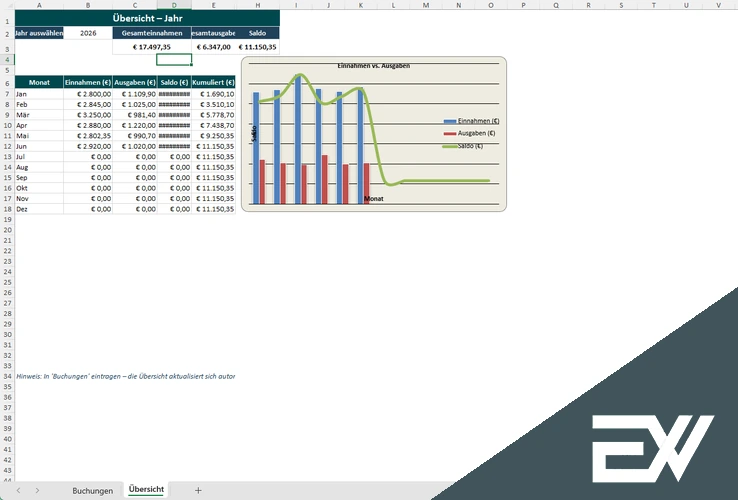This screenshot has height=500, width=738.
Task: Select Jun income cell € 2.920,00
Action: click(x=88, y=146)
